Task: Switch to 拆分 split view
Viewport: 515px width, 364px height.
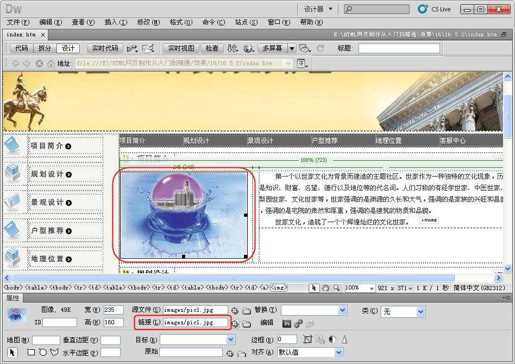Action: click(45, 48)
